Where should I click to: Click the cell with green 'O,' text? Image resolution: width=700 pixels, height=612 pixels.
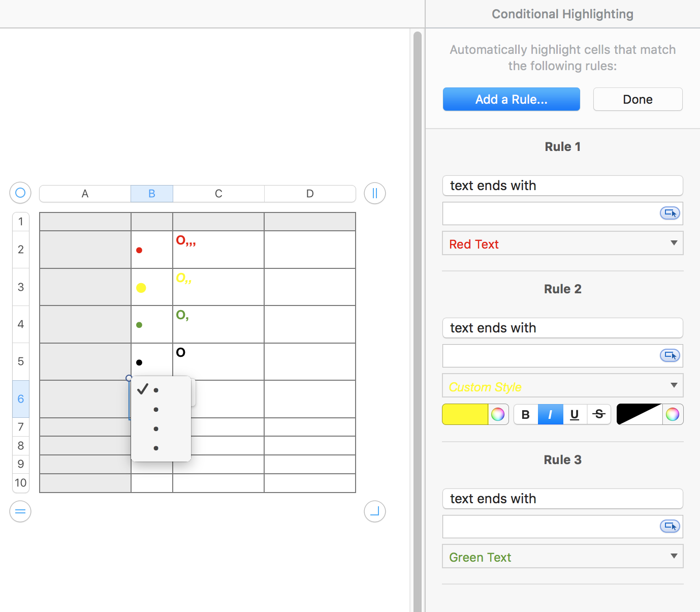coord(218,324)
